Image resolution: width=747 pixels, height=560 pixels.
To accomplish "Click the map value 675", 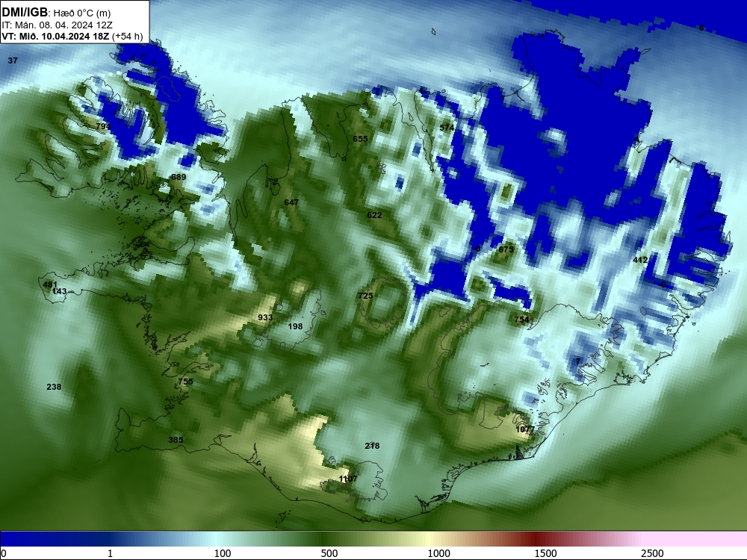I will [506, 249].
